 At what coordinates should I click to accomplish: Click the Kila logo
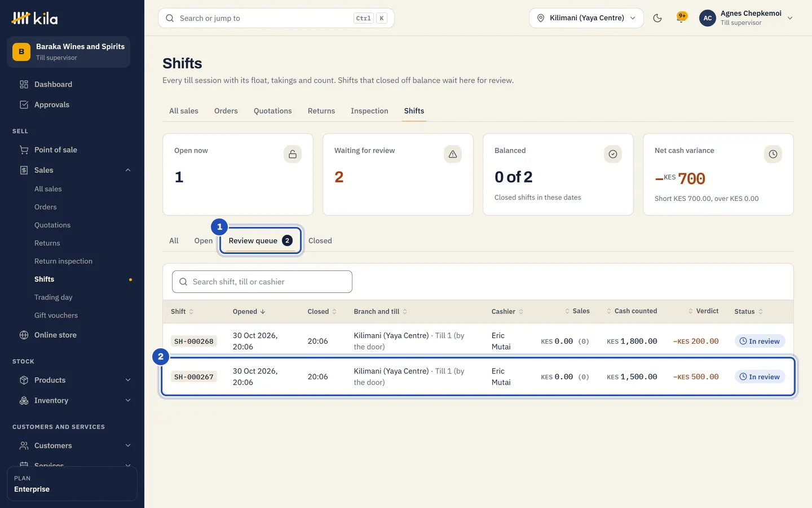coord(34,18)
